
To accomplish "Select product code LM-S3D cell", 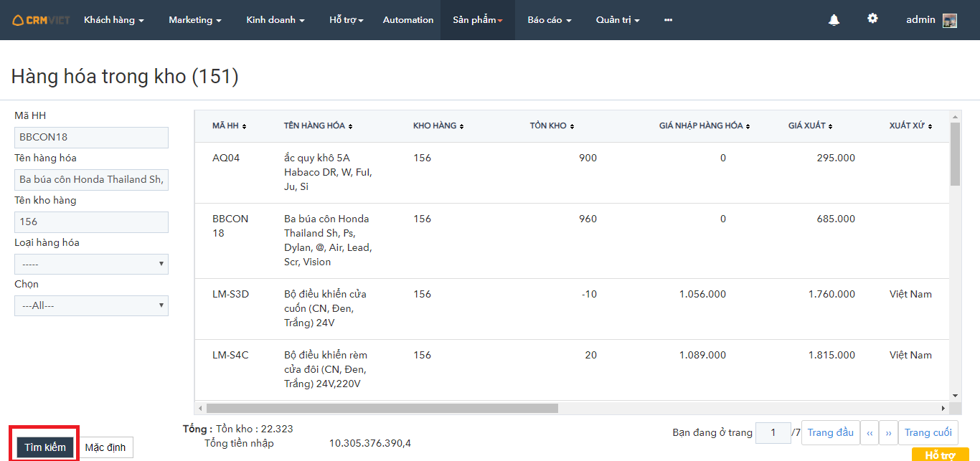I will [x=230, y=294].
